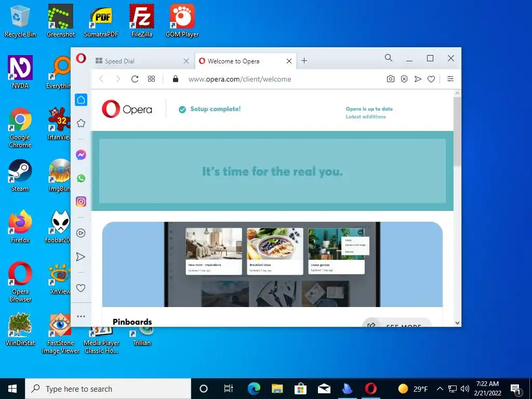Image resolution: width=532 pixels, height=399 pixels.
Task: Select the Recycle Bin desktop icon
Action: point(20,21)
